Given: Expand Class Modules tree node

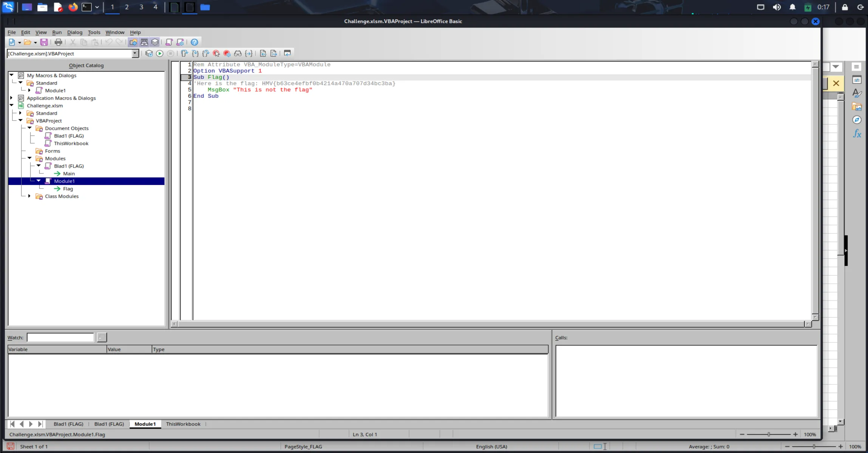Looking at the screenshot, I should (x=29, y=196).
